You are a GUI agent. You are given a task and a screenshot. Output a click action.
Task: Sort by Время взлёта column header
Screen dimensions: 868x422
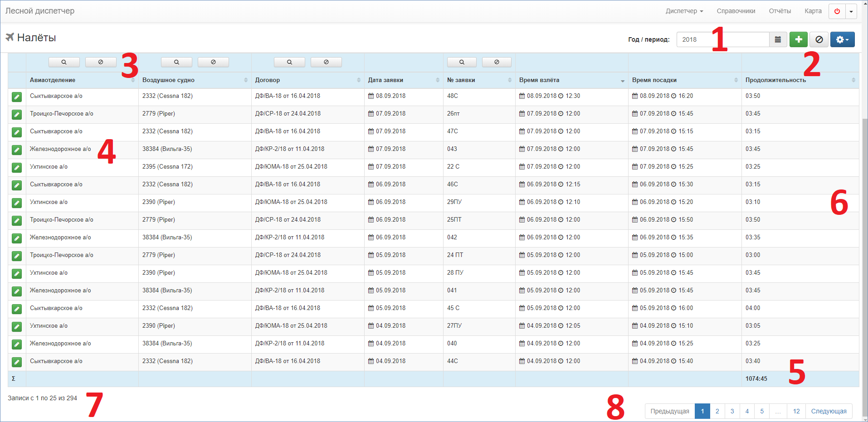(x=572, y=80)
